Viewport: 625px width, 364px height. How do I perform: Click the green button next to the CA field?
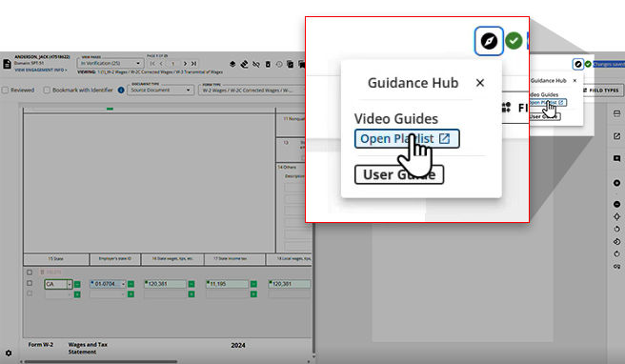(77, 284)
